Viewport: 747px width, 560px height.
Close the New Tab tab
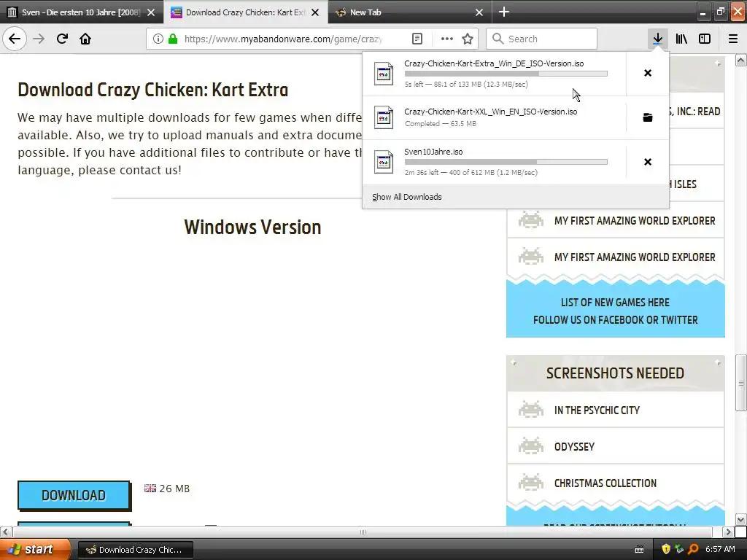click(479, 12)
